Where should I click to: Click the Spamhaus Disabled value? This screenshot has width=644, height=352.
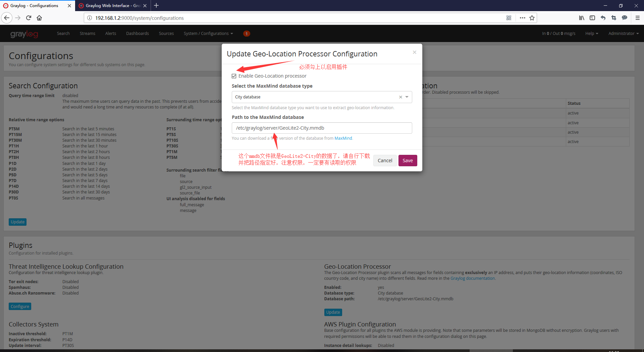[x=70, y=288]
